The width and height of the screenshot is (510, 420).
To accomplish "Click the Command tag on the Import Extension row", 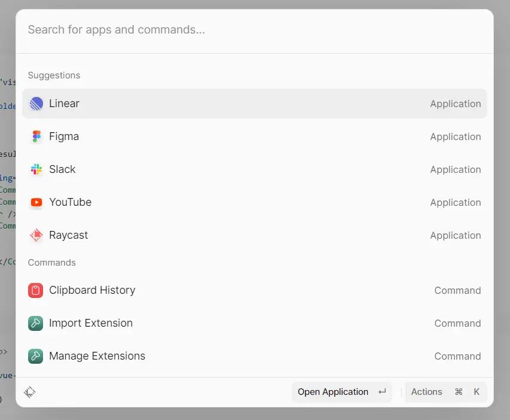I will click(x=457, y=324).
